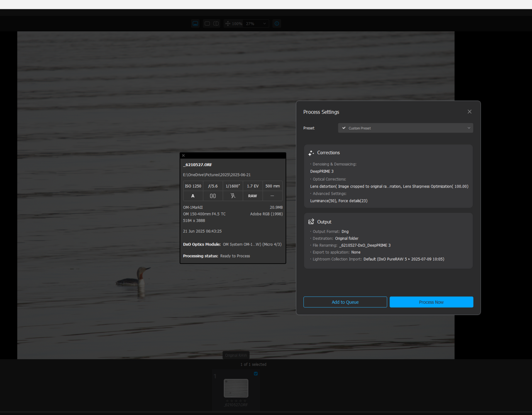
Task: Toggle the image information icon
Action: pyautogui.click(x=277, y=24)
